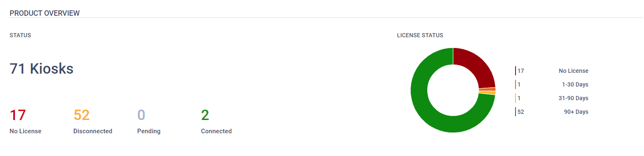
Task: Click the Pending status label
Action: coord(149,131)
